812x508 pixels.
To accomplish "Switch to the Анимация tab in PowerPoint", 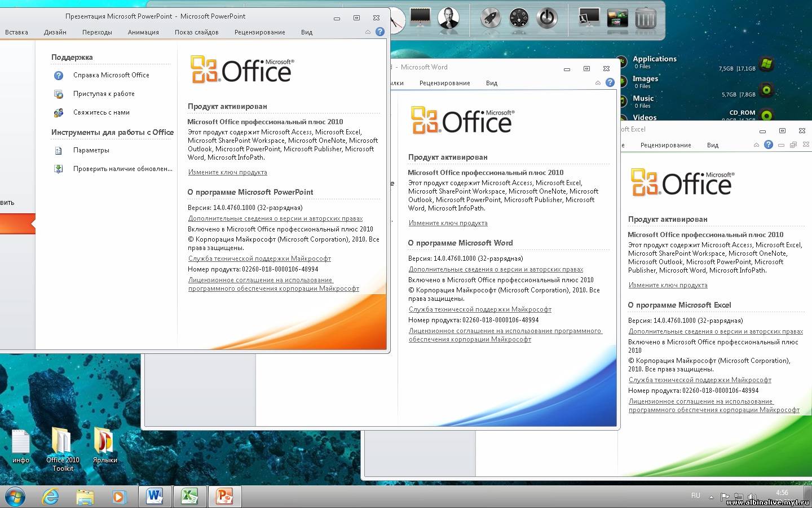I will click(143, 32).
